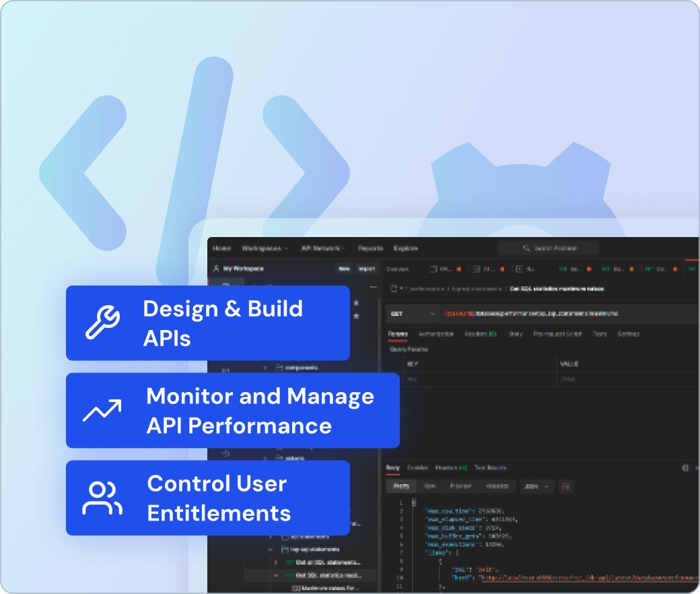The height and width of the screenshot is (594, 700).
Task: Click the Value query param field
Action: (628, 379)
